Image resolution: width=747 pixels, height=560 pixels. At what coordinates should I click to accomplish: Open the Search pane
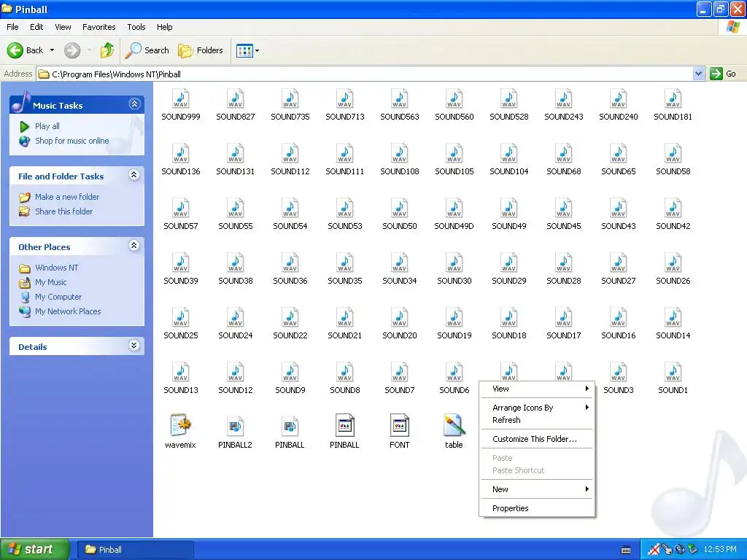coord(147,50)
